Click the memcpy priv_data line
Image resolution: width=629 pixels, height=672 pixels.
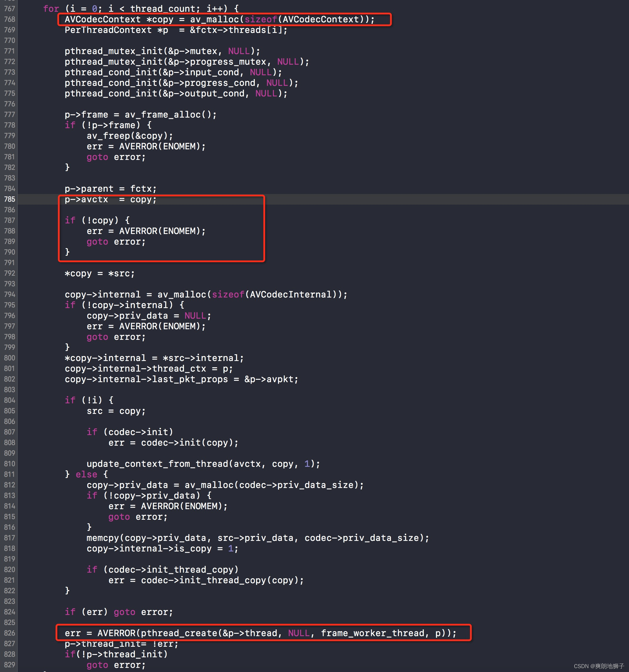[258, 538]
